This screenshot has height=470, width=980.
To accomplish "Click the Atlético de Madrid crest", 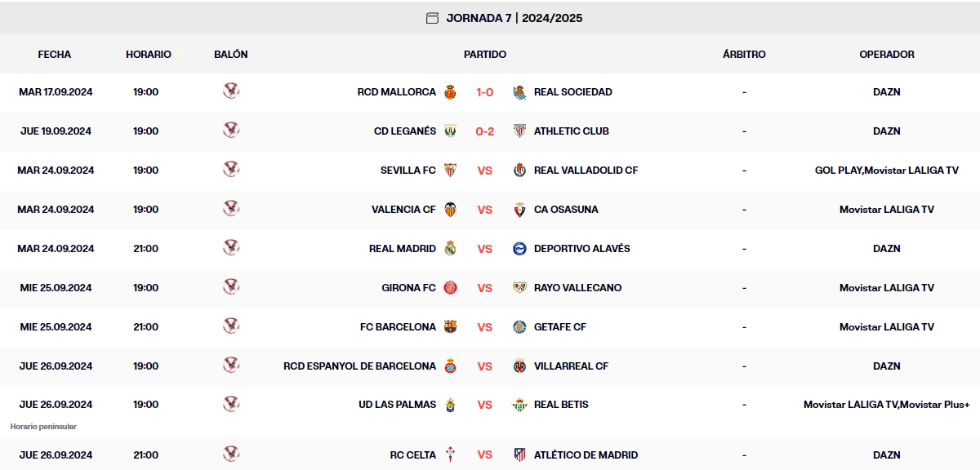I will [519, 455].
